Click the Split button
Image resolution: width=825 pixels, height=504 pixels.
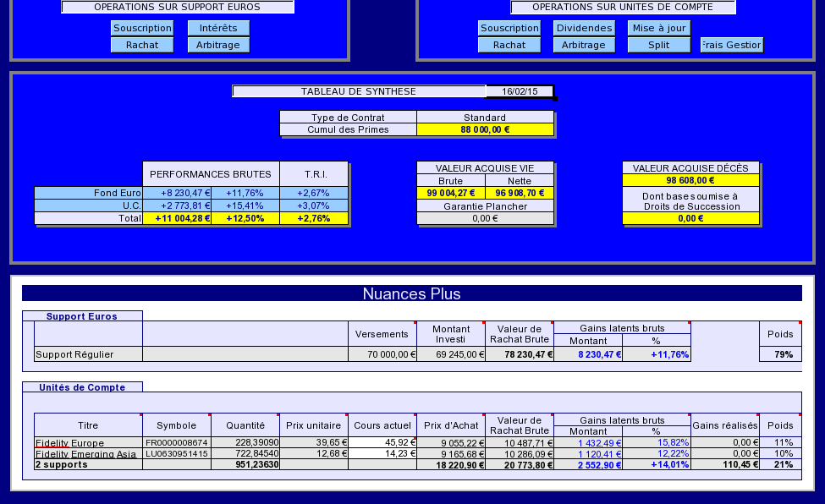[659, 45]
